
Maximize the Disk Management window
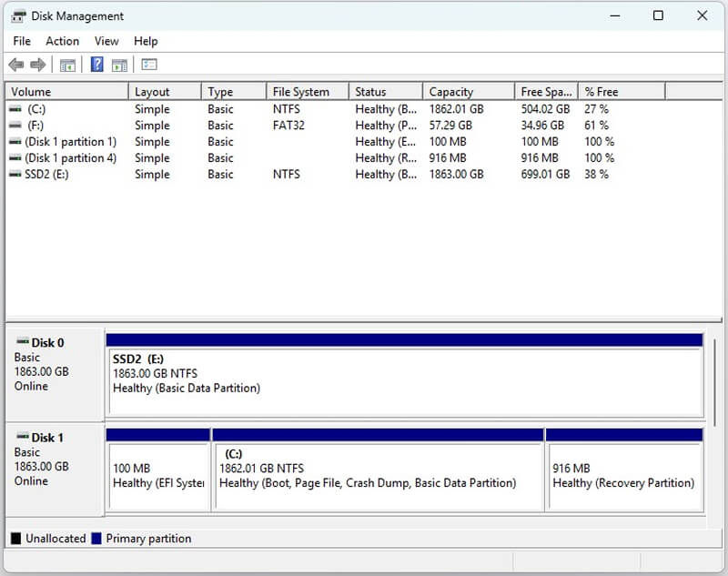[658, 15]
